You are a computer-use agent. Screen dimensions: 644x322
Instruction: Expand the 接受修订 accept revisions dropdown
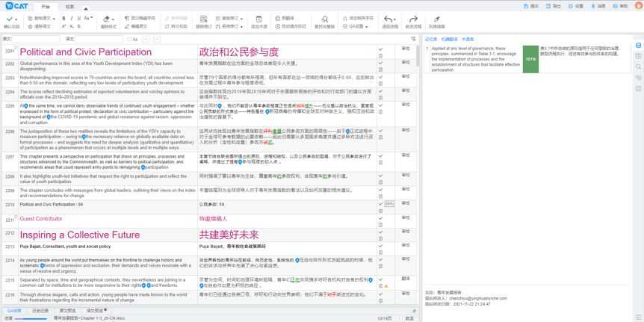point(242,19)
